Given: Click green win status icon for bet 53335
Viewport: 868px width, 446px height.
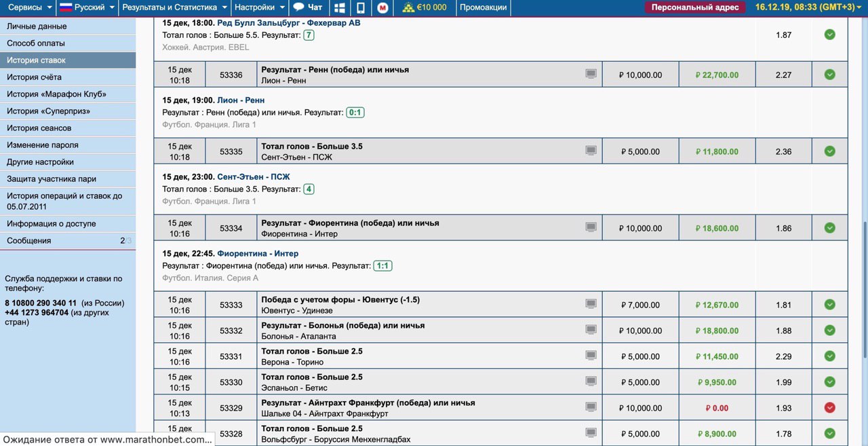Looking at the screenshot, I should 829,151.
